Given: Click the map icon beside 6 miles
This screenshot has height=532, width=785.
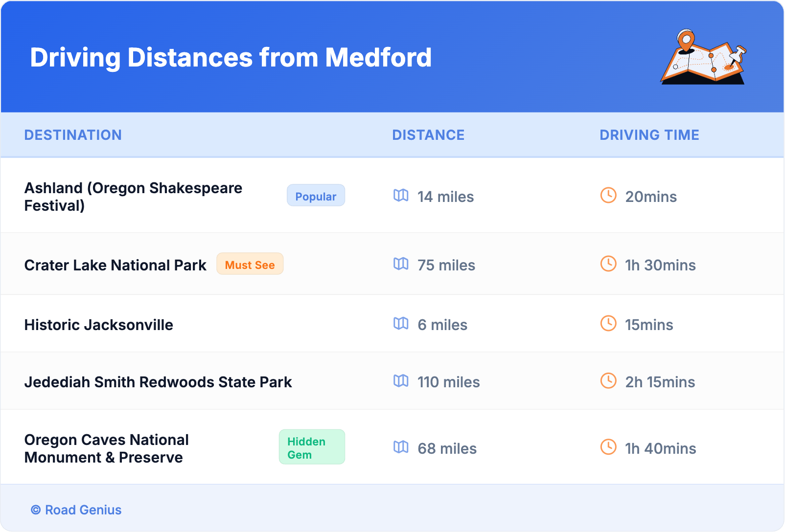Looking at the screenshot, I should [x=401, y=324].
